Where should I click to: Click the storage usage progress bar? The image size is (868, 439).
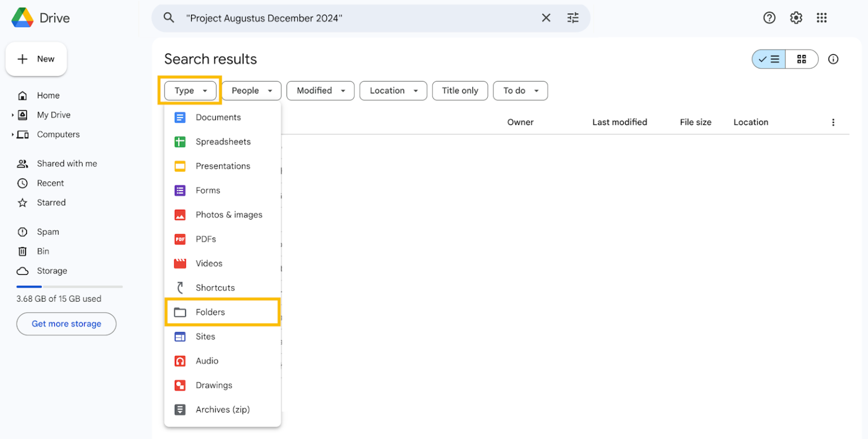(x=69, y=287)
